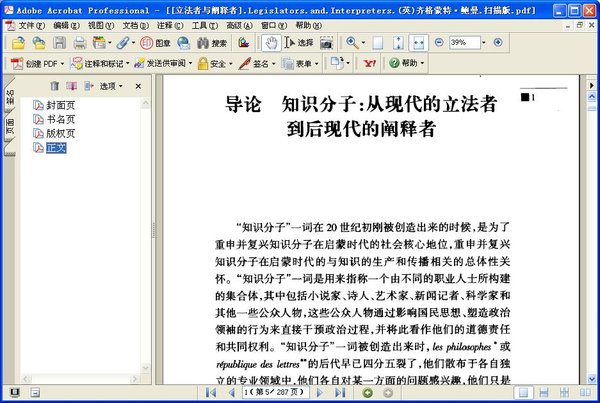This screenshot has width=600, height=403.
Task: Open the 发送供审阅 dropdown
Action: tap(163, 64)
